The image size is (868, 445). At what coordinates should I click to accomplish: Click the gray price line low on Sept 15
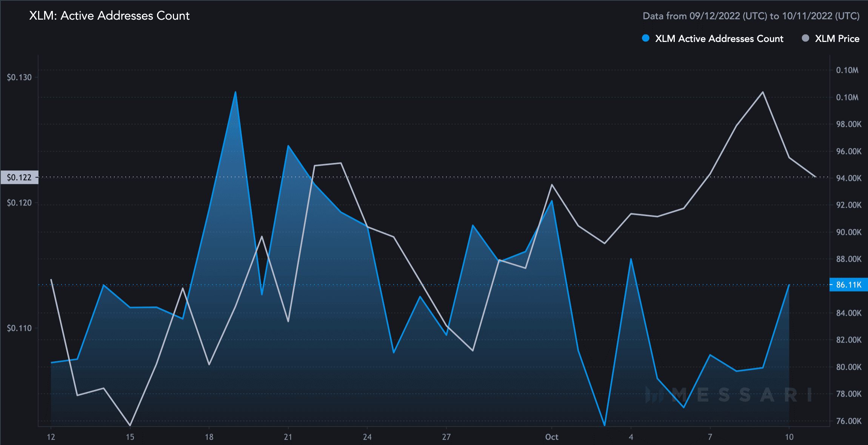coord(130,425)
